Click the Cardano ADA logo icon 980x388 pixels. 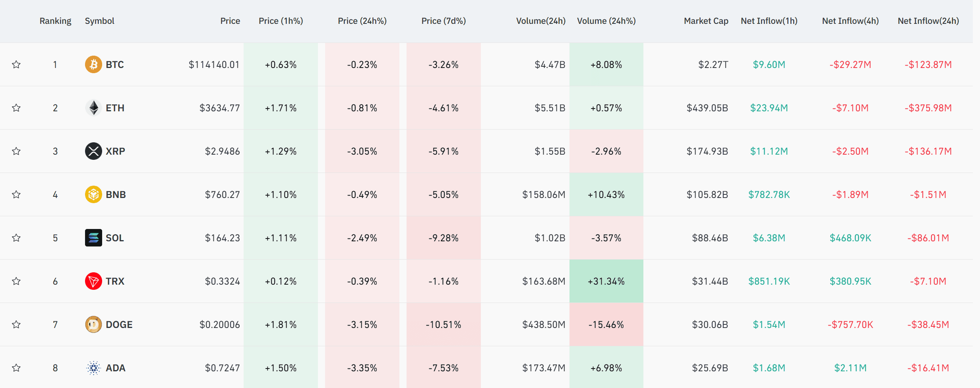(x=93, y=368)
